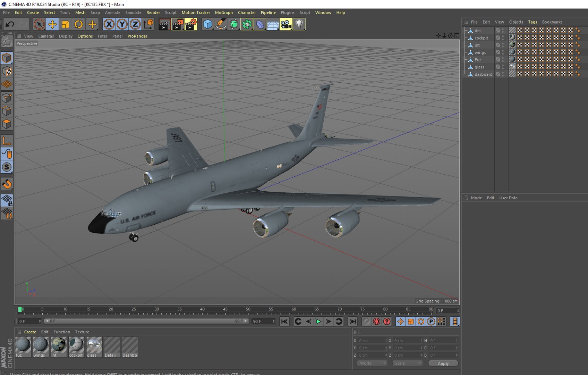Select the dasboard object in tree
Image resolution: width=588 pixels, height=375 pixels.
point(483,74)
